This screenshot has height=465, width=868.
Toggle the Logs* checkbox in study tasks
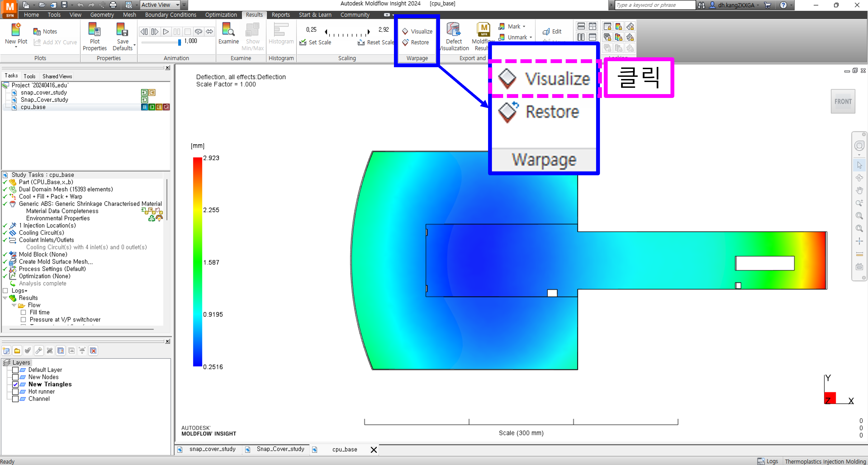point(5,291)
